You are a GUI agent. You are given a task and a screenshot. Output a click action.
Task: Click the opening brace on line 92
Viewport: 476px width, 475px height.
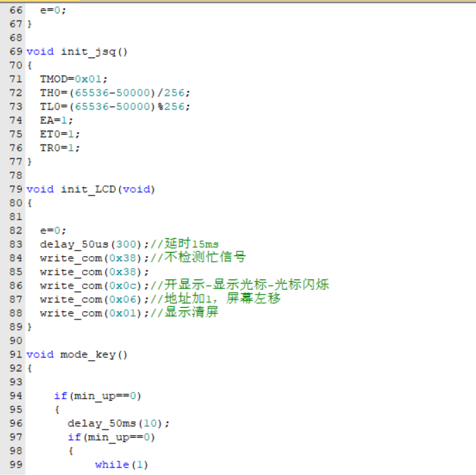(x=30, y=368)
